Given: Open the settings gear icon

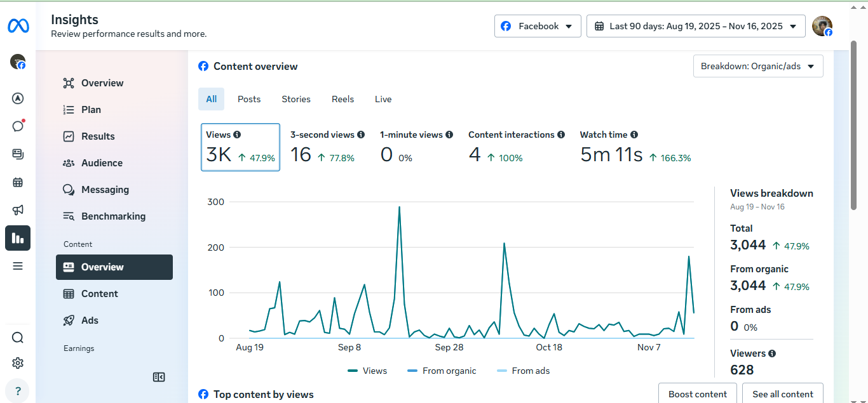Looking at the screenshot, I should 18,363.
